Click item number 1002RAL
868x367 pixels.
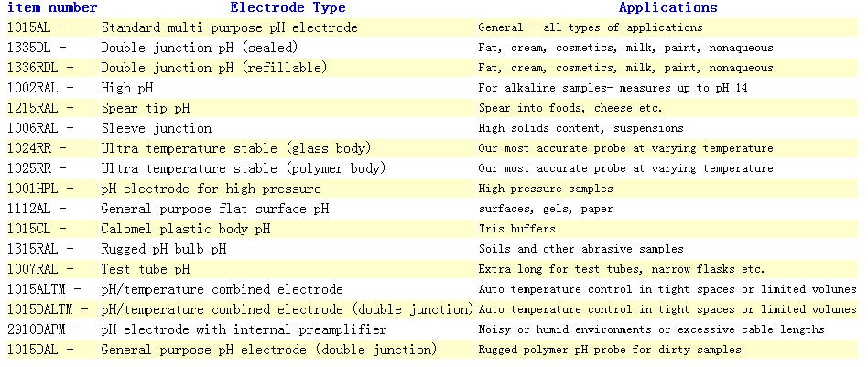coord(37,88)
